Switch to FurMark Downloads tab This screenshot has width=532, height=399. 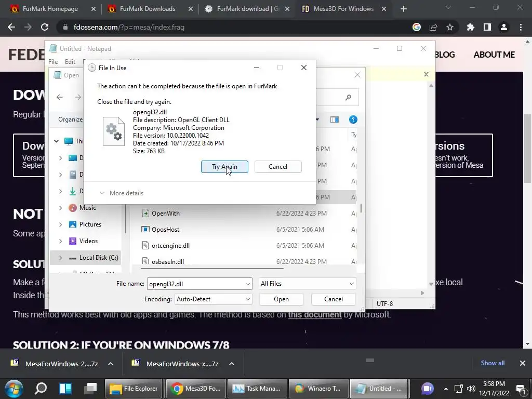(147, 9)
